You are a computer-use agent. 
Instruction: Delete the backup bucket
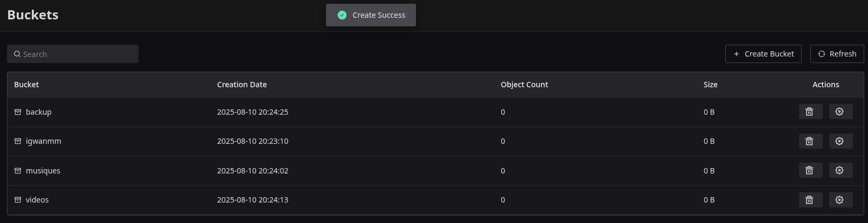(x=810, y=111)
